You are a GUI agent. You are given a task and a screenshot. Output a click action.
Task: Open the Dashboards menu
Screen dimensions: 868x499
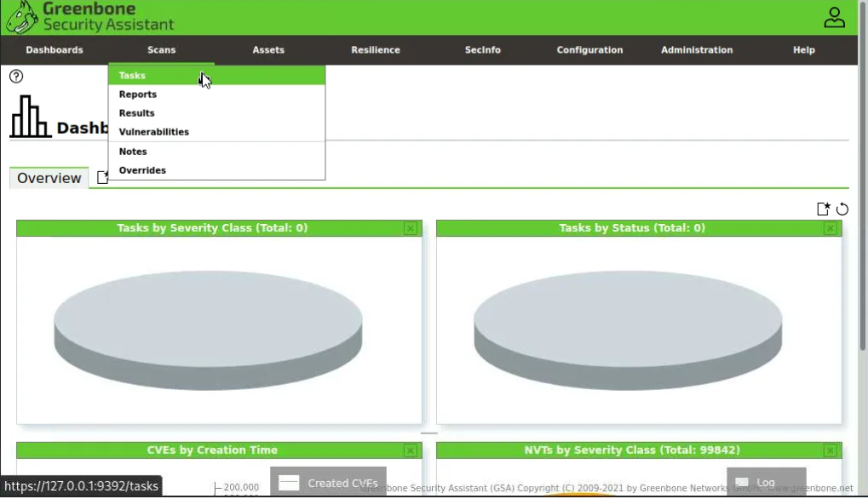coord(55,49)
